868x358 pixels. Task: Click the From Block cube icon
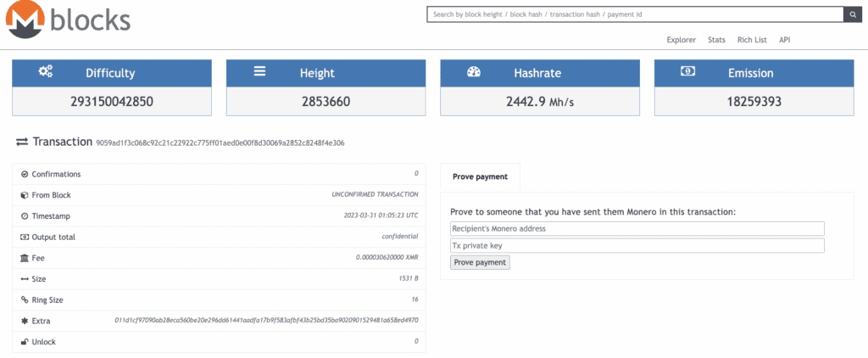click(x=24, y=195)
